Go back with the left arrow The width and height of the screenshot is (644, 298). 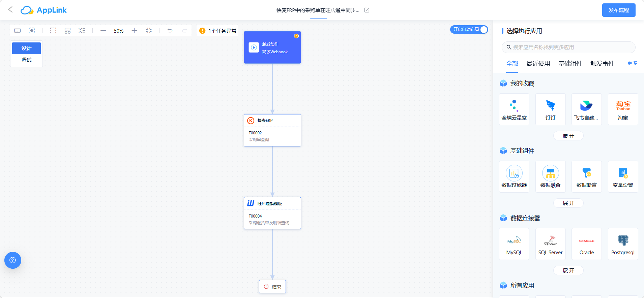pyautogui.click(x=10, y=10)
